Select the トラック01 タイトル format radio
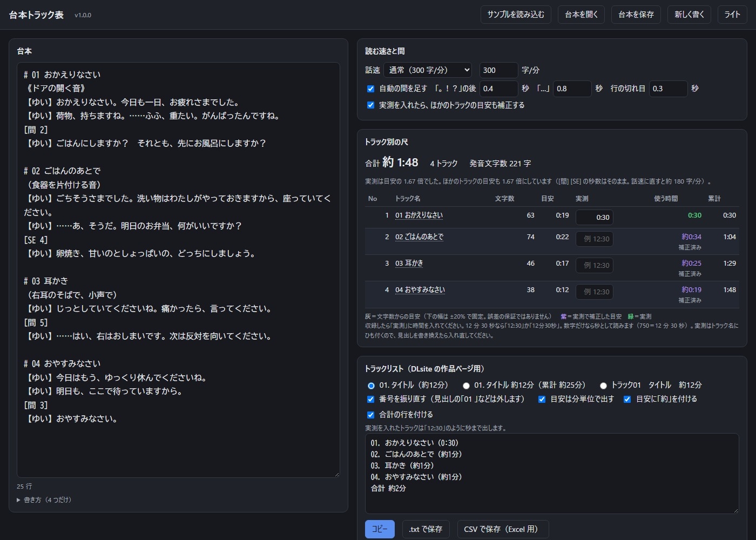The width and height of the screenshot is (756, 540). point(603,386)
